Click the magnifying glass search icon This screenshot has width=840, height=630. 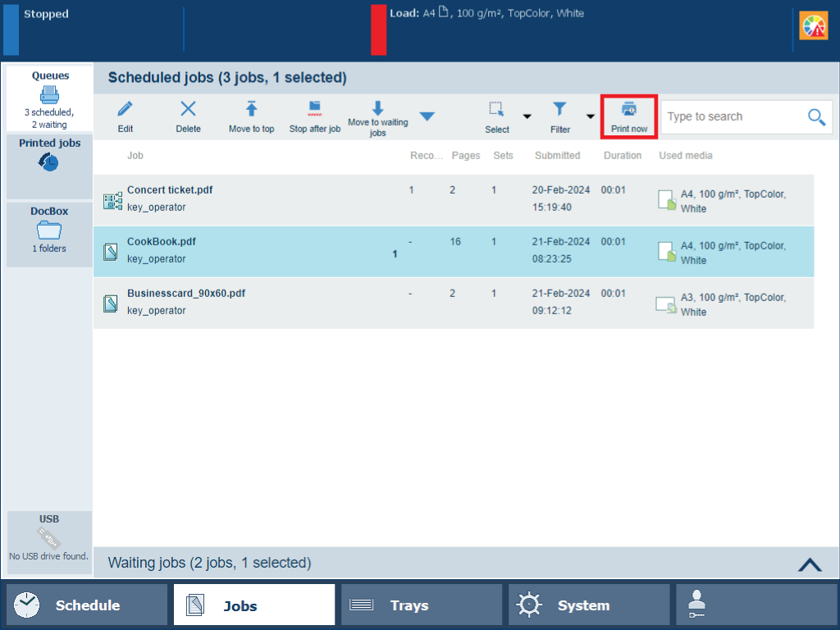tap(816, 117)
